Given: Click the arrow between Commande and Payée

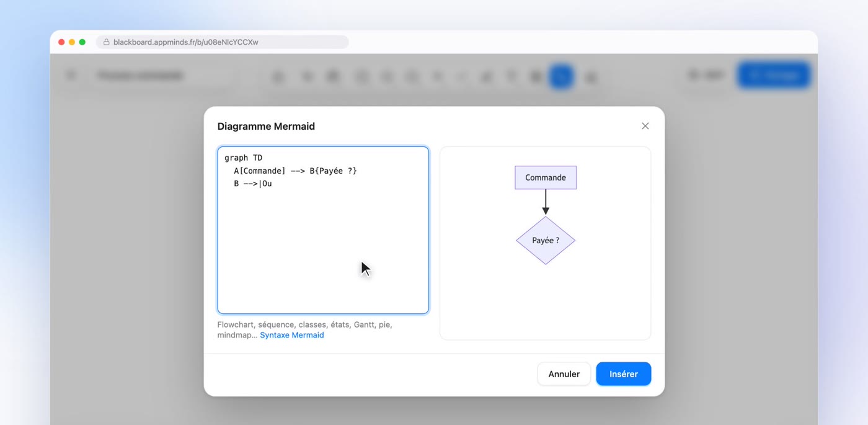Looking at the screenshot, I should (546, 202).
